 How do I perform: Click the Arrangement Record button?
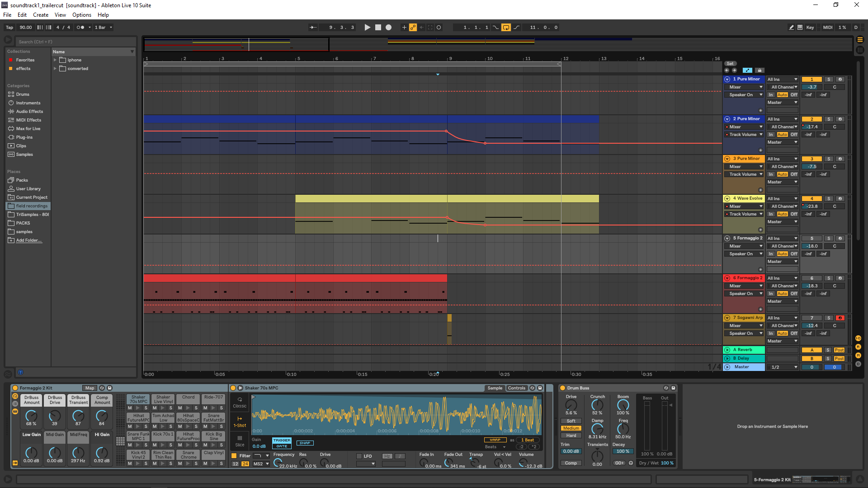388,28
